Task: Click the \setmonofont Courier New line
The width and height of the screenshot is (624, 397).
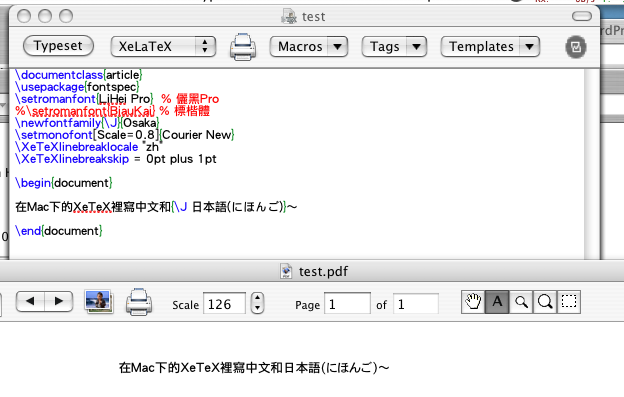Action: pos(125,135)
